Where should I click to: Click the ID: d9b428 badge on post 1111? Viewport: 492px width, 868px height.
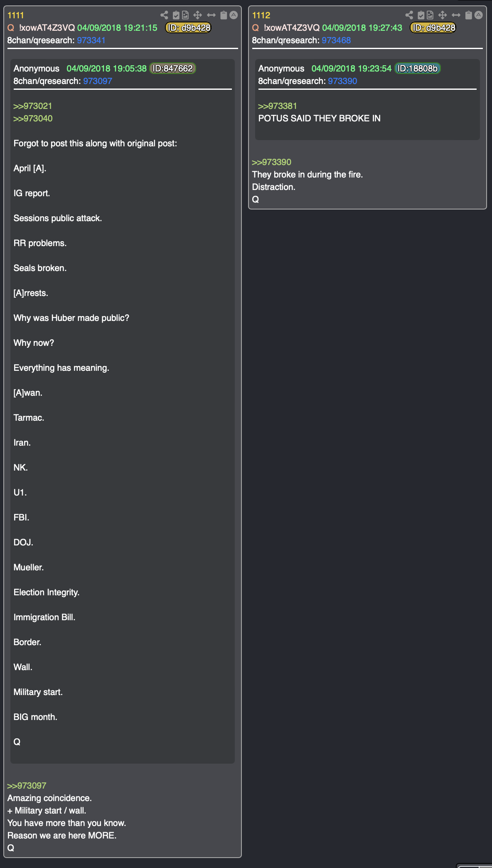[x=188, y=28]
